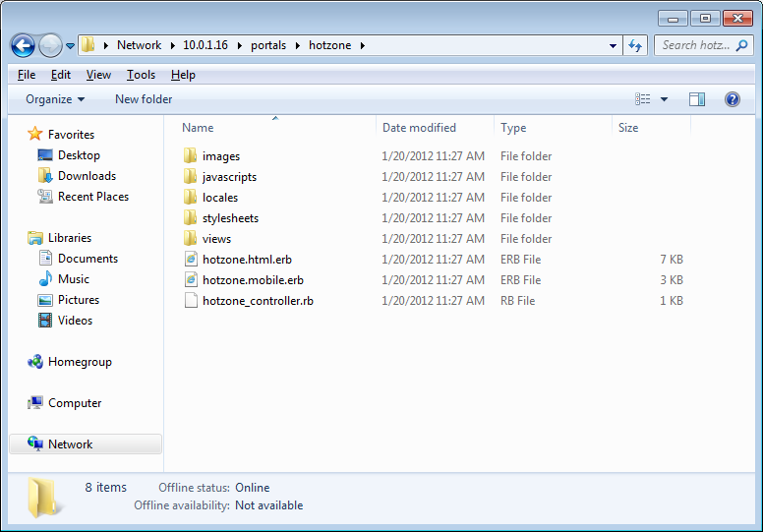Click the Refresh button beside address bar

click(x=635, y=45)
